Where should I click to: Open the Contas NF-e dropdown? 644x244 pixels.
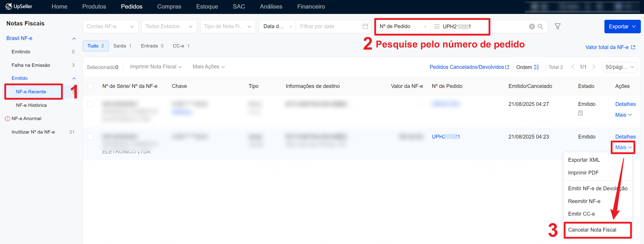coord(110,27)
